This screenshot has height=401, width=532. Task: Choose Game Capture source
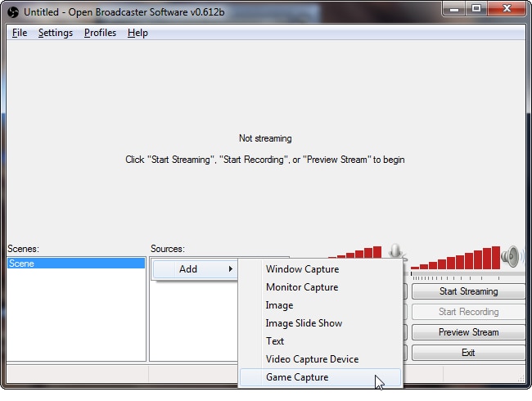320,377
